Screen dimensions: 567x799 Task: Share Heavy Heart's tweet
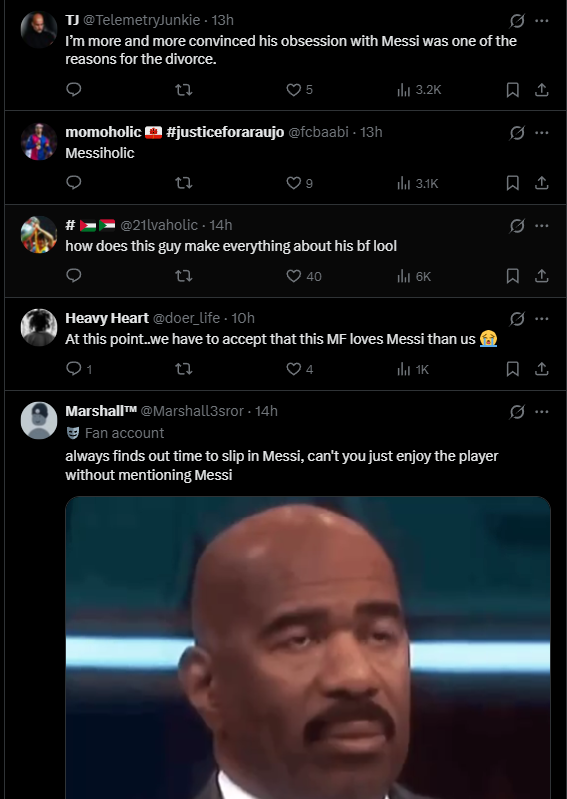pyautogui.click(x=542, y=369)
